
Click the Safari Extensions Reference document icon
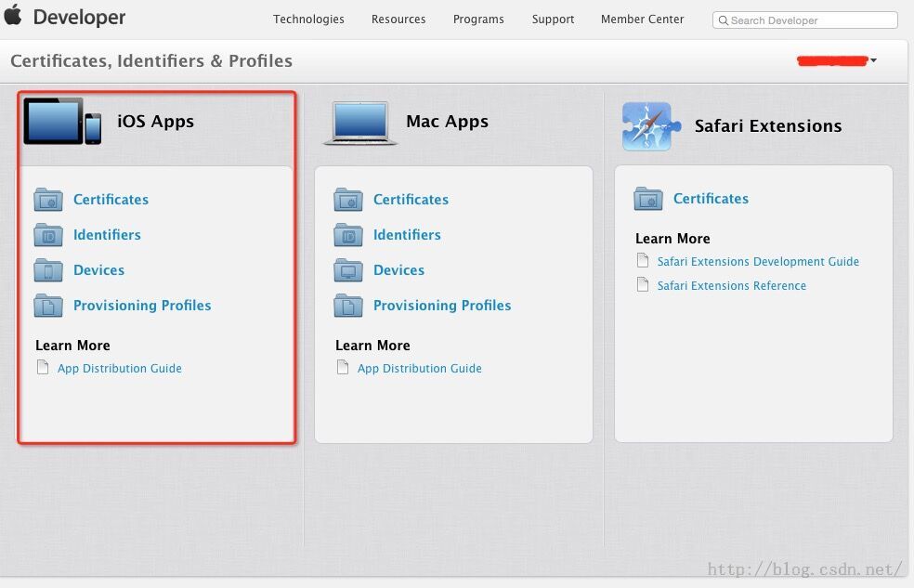click(x=643, y=284)
